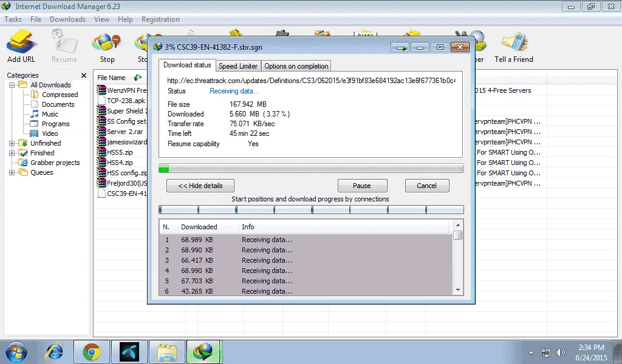Open the View menu

pos(101,19)
